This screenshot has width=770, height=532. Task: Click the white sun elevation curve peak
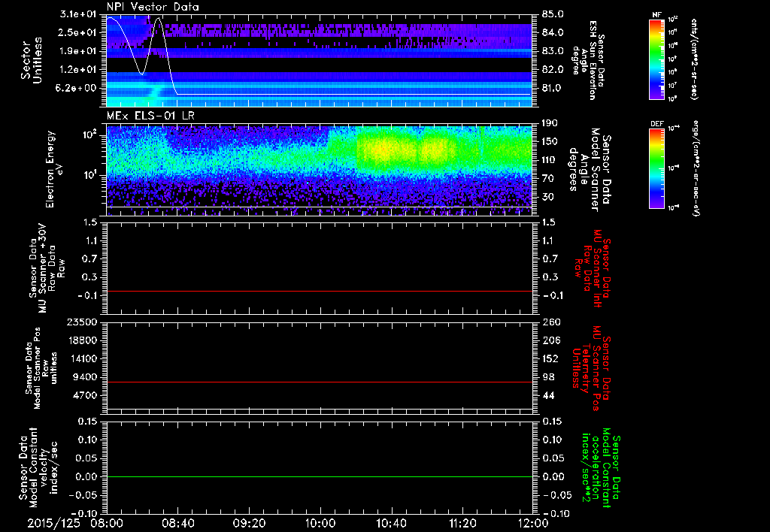tap(158, 19)
